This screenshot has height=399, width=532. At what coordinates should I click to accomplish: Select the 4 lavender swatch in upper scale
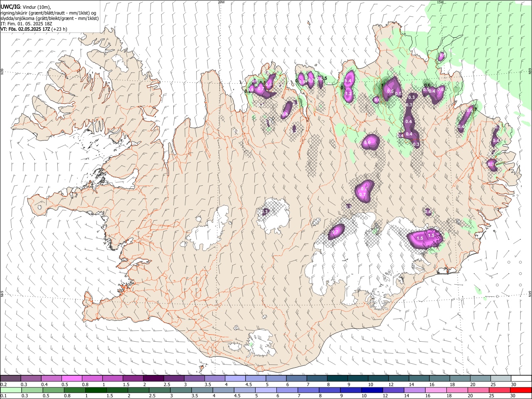pyautogui.click(x=235, y=379)
